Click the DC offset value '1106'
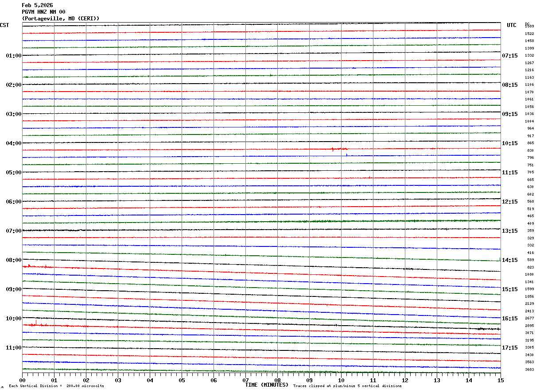This screenshot has height=392, width=536. [529, 85]
